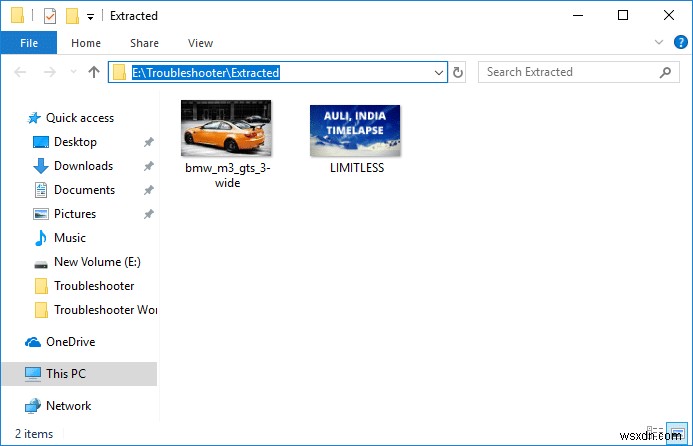693x446 pixels.
Task: Select OneDrive in the navigation pane
Action: point(60,342)
